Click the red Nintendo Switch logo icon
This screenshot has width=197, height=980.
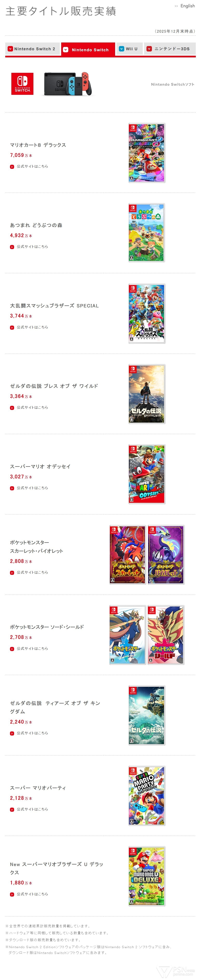tap(22, 84)
